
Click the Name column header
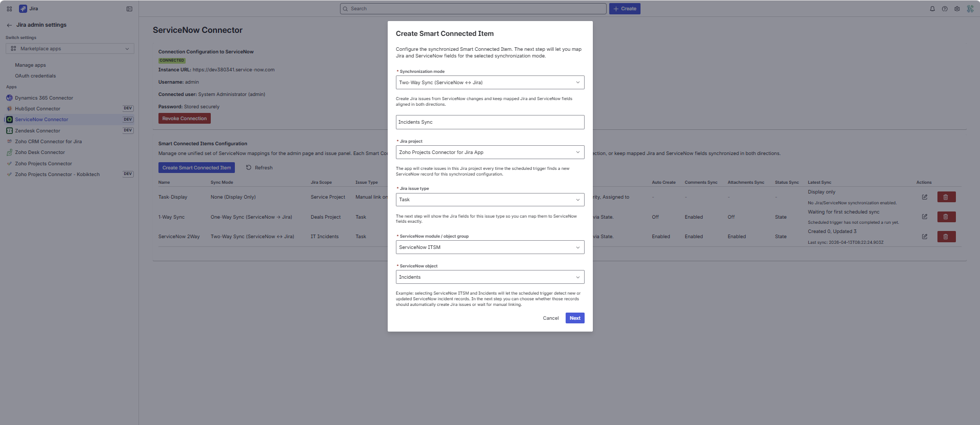coord(164,182)
